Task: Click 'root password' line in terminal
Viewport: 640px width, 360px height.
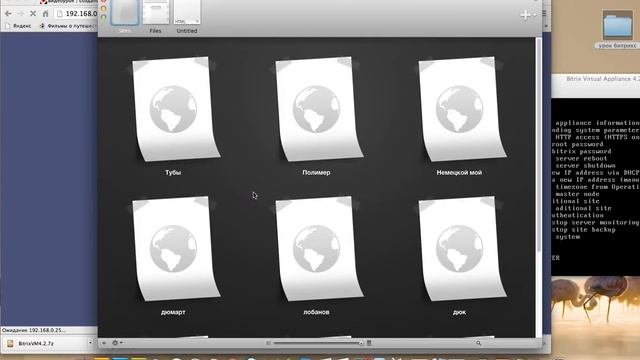Action: coord(578,144)
